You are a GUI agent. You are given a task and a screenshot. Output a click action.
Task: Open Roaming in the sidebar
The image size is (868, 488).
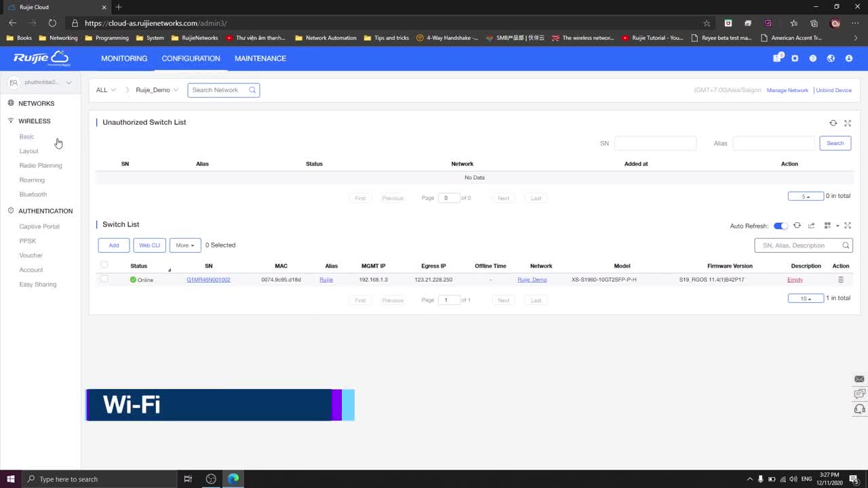[x=32, y=180]
